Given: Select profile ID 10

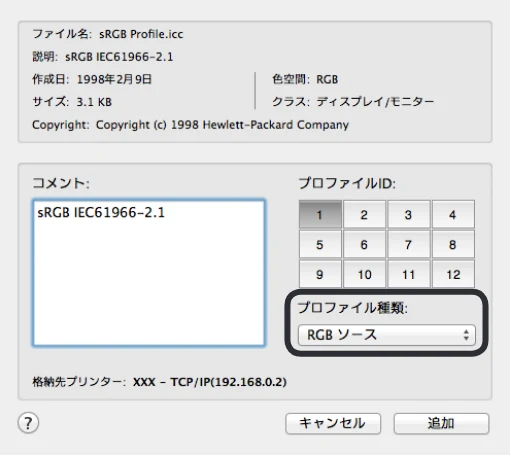Looking at the screenshot, I should (x=364, y=274).
